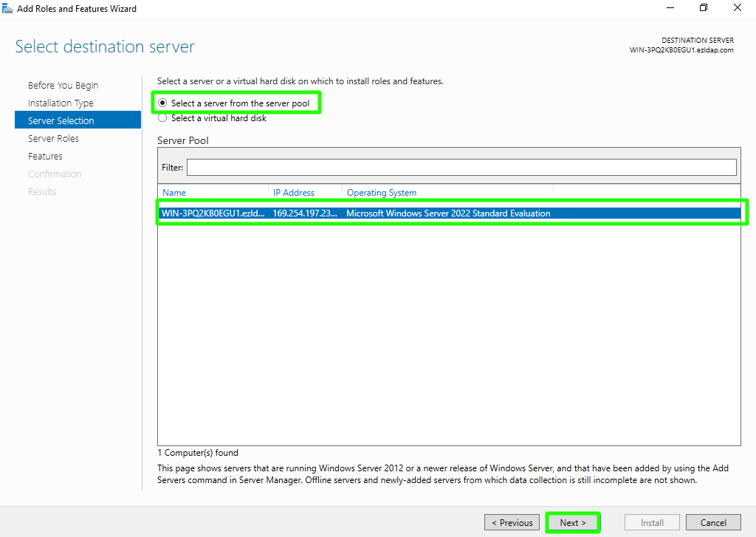Open the Installation Type step
The image size is (756, 537).
tap(61, 103)
